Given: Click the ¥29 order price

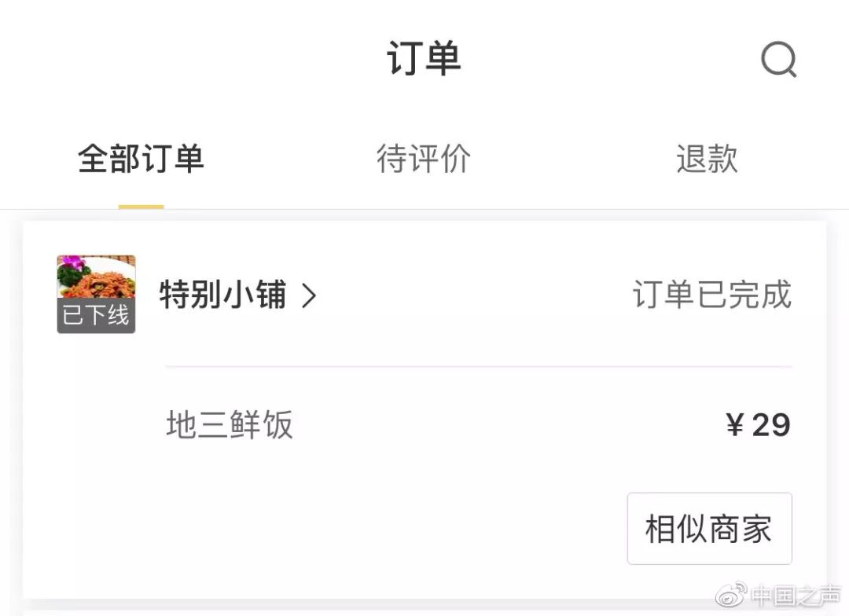Looking at the screenshot, I should click(x=758, y=425).
